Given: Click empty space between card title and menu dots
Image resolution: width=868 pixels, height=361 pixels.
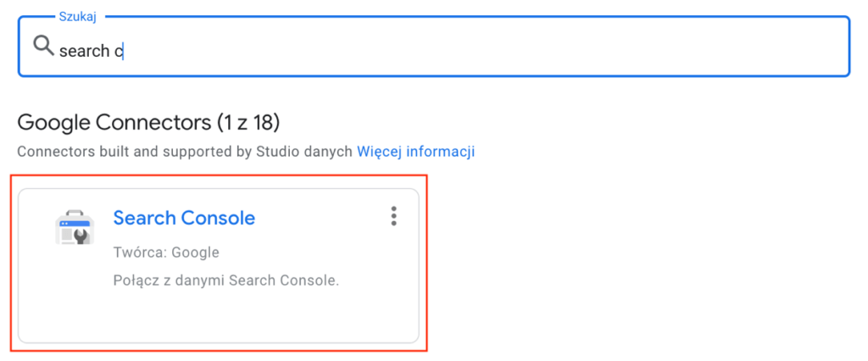Looking at the screenshot, I should pyautogui.click(x=322, y=218).
